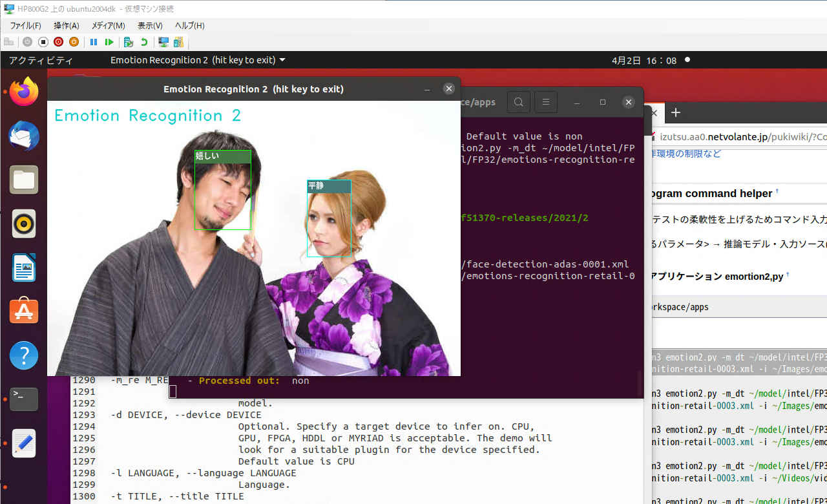Image resolution: width=827 pixels, height=504 pixels.
Task: Click the Enhanced Session monitor icon
Action: (163, 42)
